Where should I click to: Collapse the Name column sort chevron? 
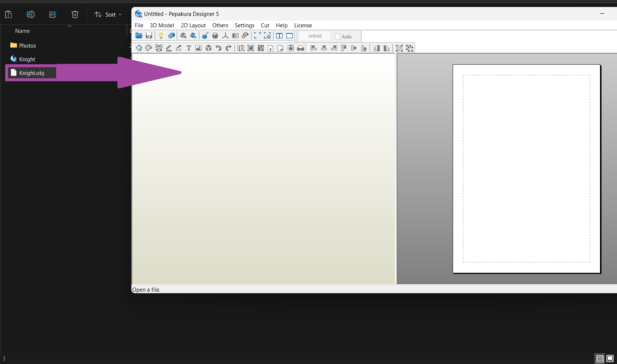pyautogui.click(x=69, y=26)
